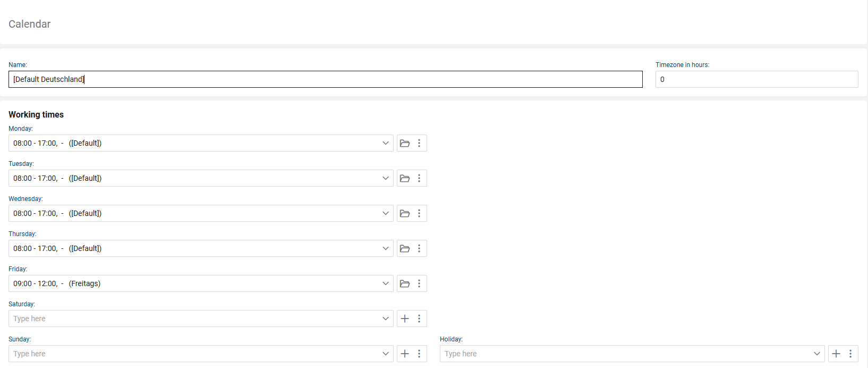Open the Thursday working time folder icon
Screen dimensions: 868x368
405,248
